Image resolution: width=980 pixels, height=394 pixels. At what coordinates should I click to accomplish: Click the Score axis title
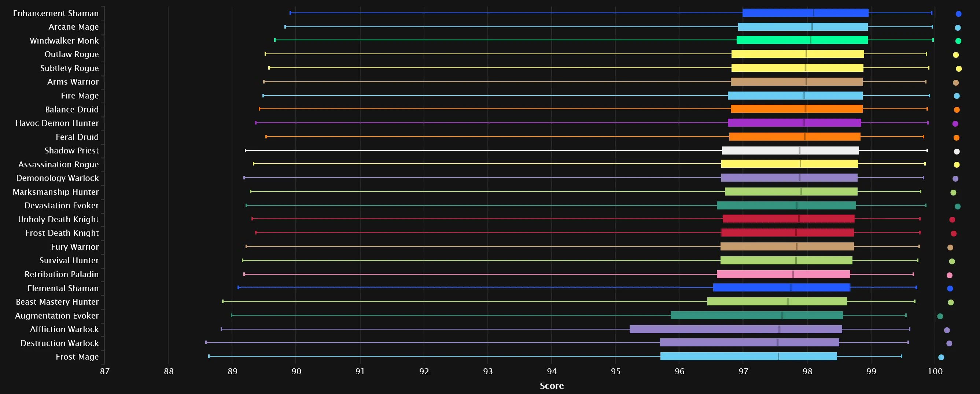[x=552, y=386]
